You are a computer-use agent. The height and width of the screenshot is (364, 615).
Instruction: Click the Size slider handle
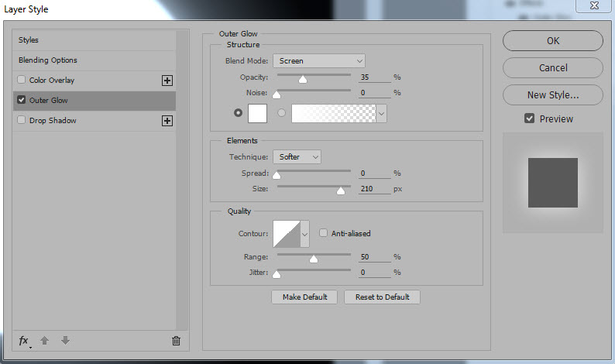[x=341, y=191]
